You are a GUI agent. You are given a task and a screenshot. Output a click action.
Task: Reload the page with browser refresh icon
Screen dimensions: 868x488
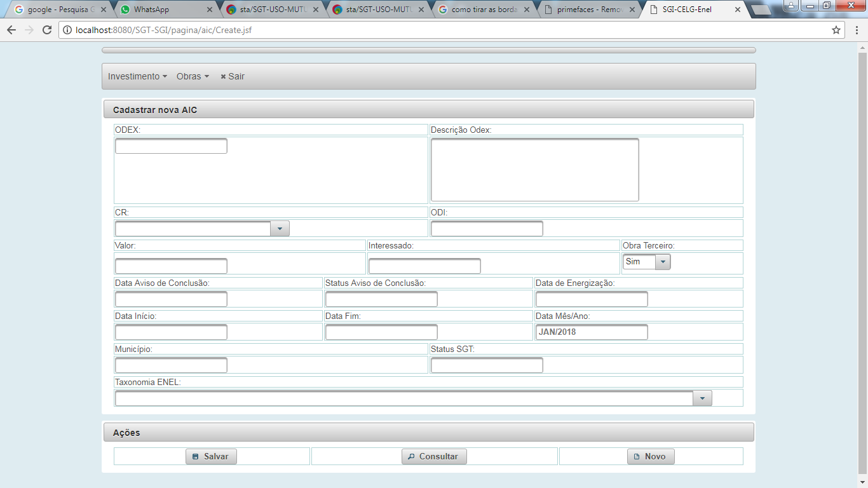tap(46, 30)
